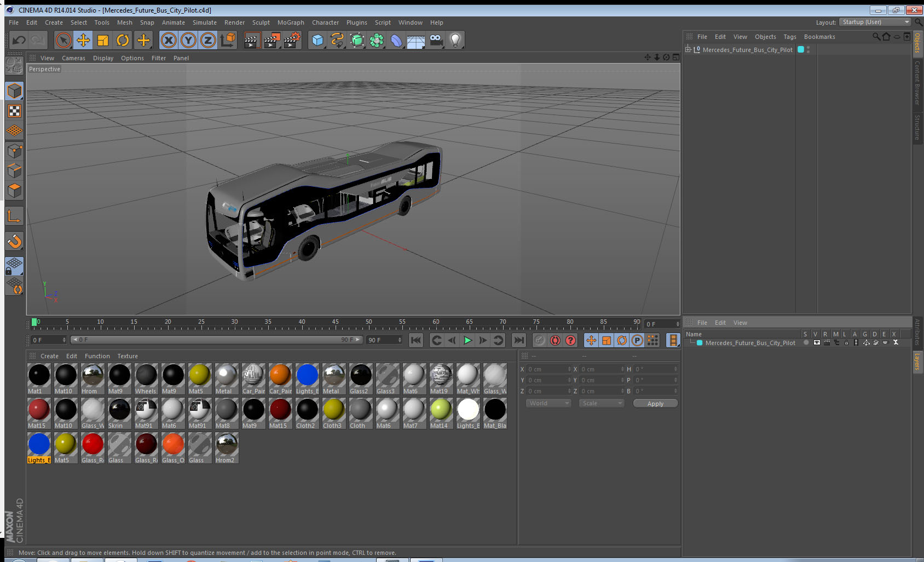Click timeline marker at frame 45

pyautogui.click(x=335, y=323)
